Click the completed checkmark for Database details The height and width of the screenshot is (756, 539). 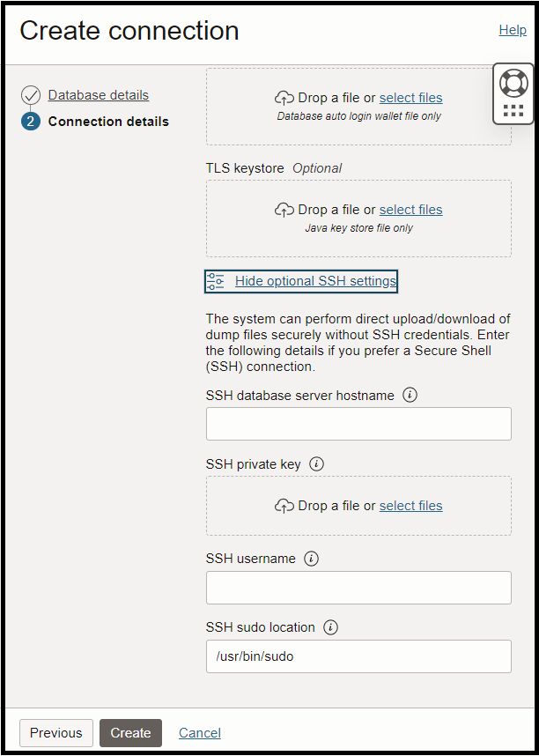pos(31,95)
